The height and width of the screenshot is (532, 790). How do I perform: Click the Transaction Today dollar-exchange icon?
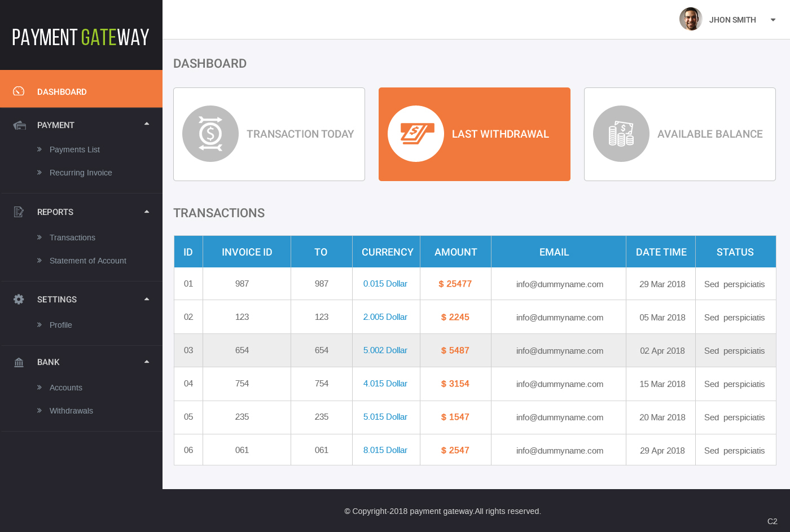coord(210,134)
